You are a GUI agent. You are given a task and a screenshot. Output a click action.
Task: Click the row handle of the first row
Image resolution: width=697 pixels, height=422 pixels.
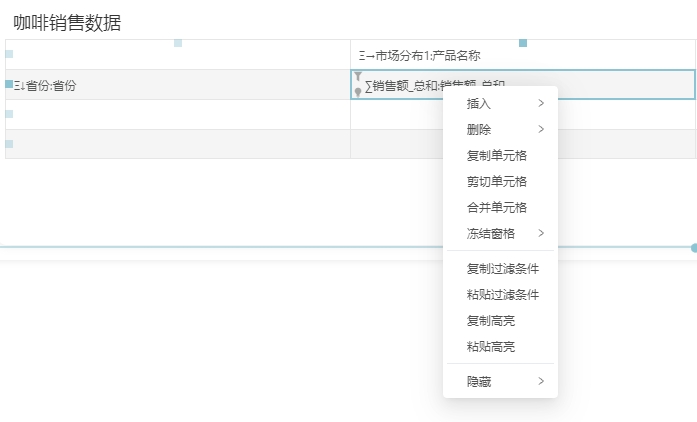[9, 54]
